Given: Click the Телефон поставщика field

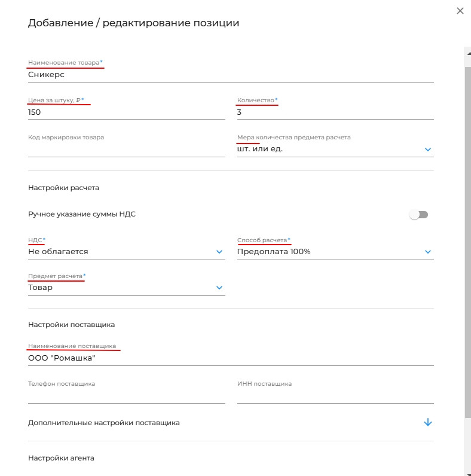Looking at the screenshot, I should (127, 396).
